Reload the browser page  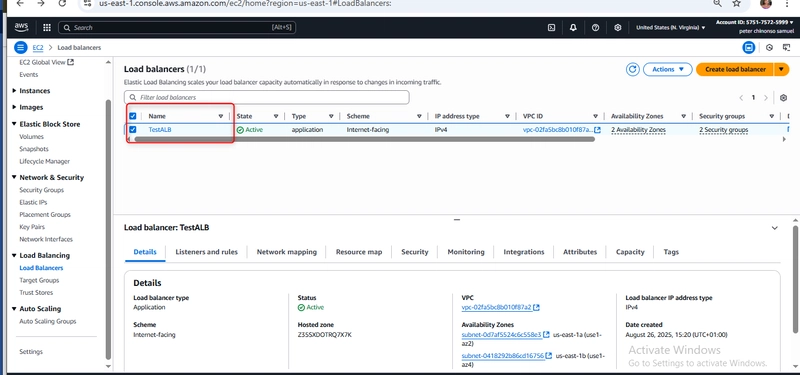click(62, 4)
